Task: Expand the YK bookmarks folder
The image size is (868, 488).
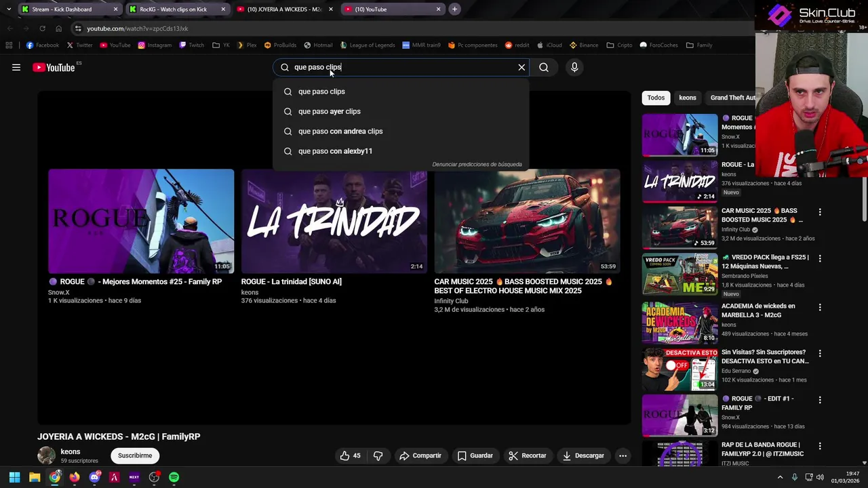Action: (221, 45)
